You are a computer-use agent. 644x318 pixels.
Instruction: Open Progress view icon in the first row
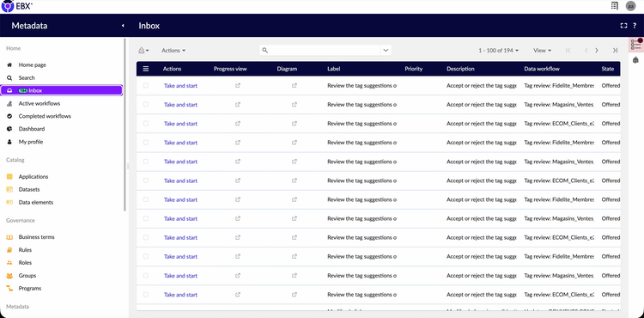[238, 85]
